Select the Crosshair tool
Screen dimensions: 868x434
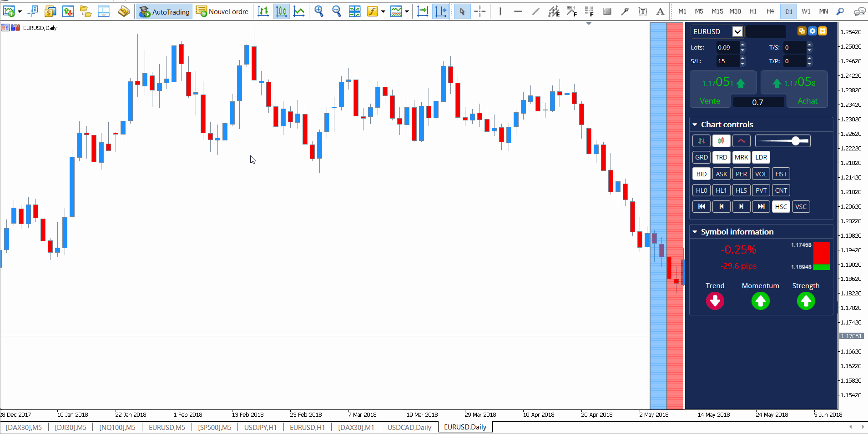(x=480, y=11)
